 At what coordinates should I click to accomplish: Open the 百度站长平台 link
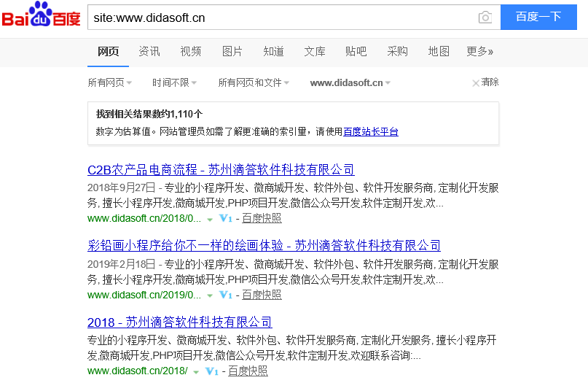point(371,132)
